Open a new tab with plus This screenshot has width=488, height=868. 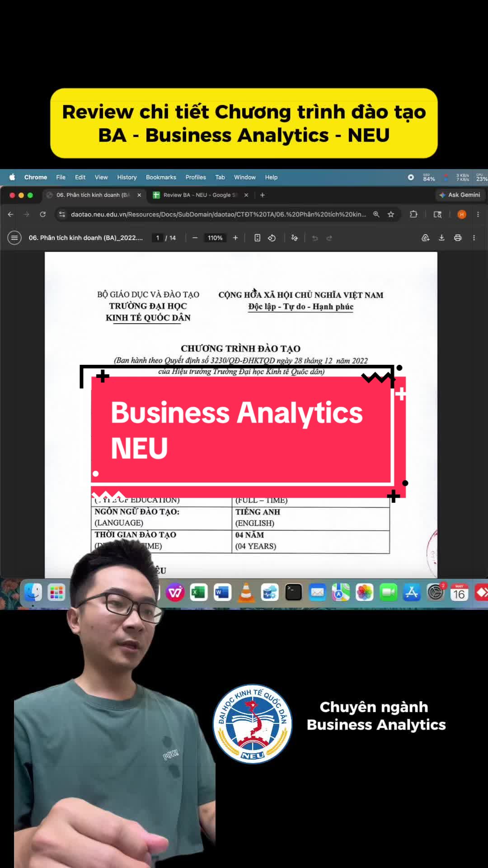[x=263, y=195]
